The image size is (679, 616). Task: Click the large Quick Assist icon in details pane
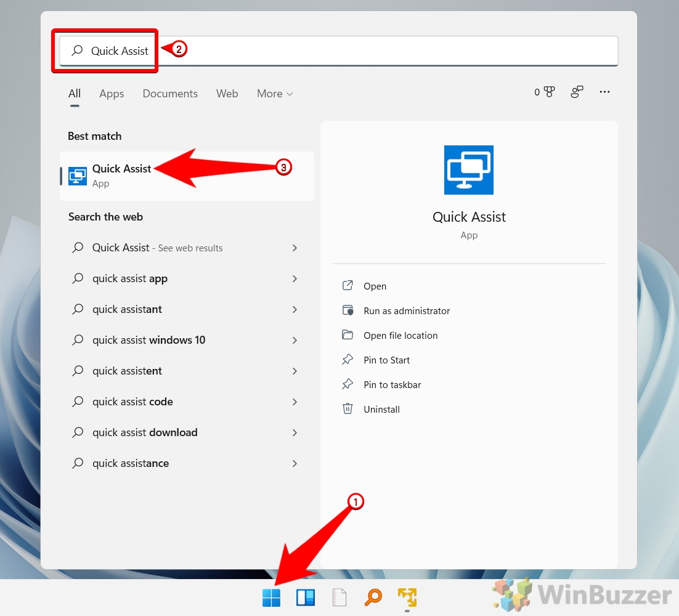[468, 169]
